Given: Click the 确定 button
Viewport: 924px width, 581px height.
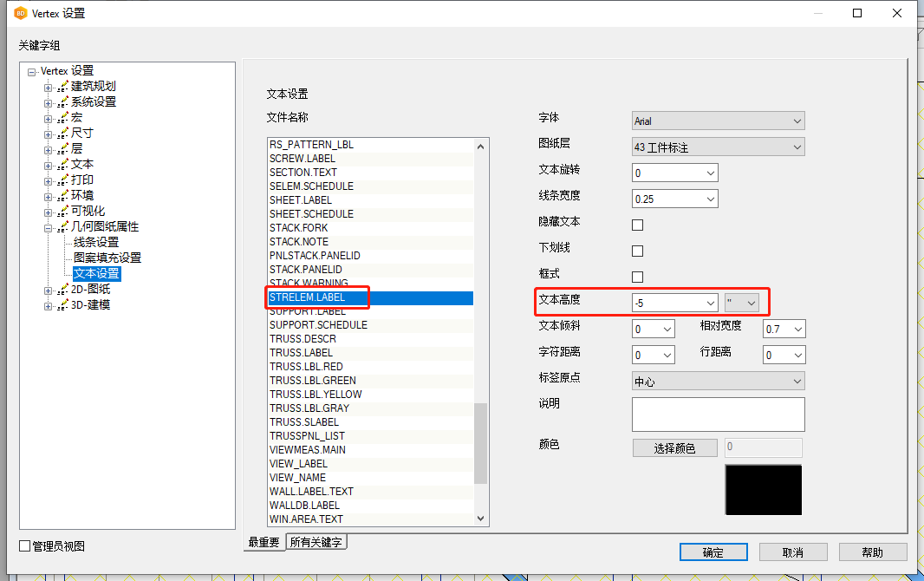Looking at the screenshot, I should pyautogui.click(x=713, y=552).
